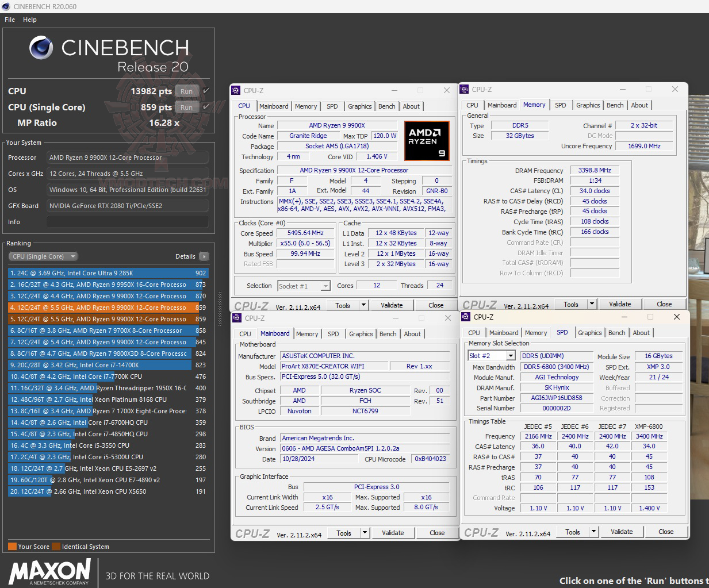Click the Your Score orange legend swatch
The image size is (709, 588).
click(x=12, y=547)
